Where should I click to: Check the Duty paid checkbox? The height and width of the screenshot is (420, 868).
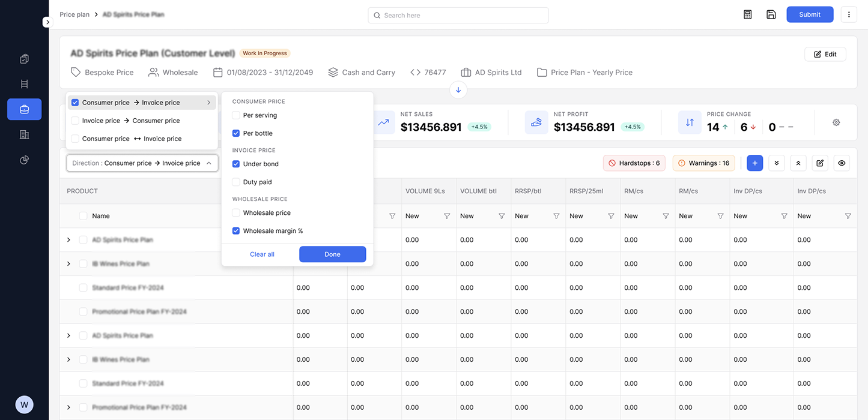[x=236, y=182]
